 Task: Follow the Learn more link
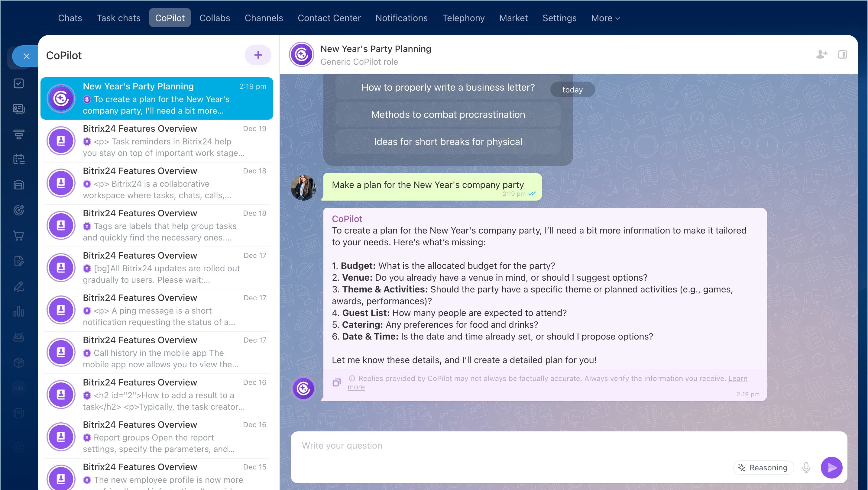click(738, 378)
